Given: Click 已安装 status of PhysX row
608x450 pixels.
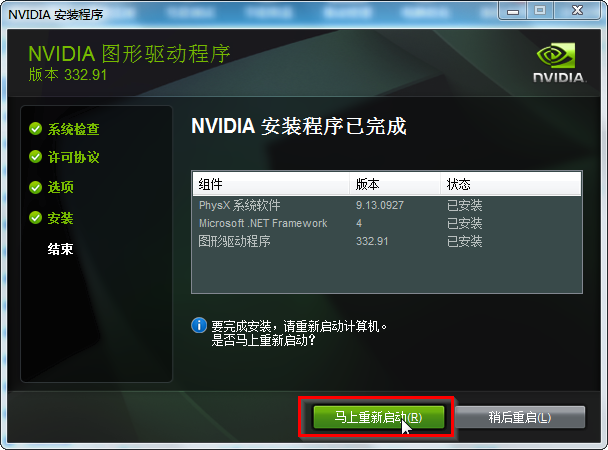Looking at the screenshot, I should pos(465,205).
